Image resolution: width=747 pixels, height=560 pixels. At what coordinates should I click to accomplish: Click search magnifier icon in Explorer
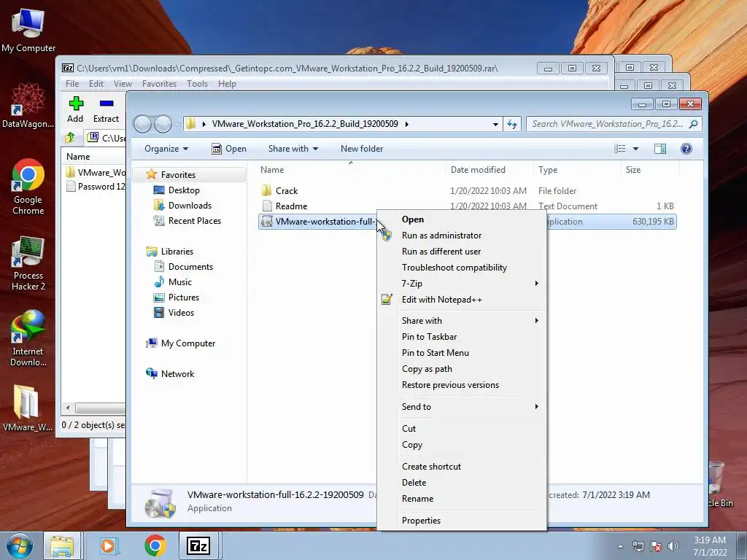point(693,124)
